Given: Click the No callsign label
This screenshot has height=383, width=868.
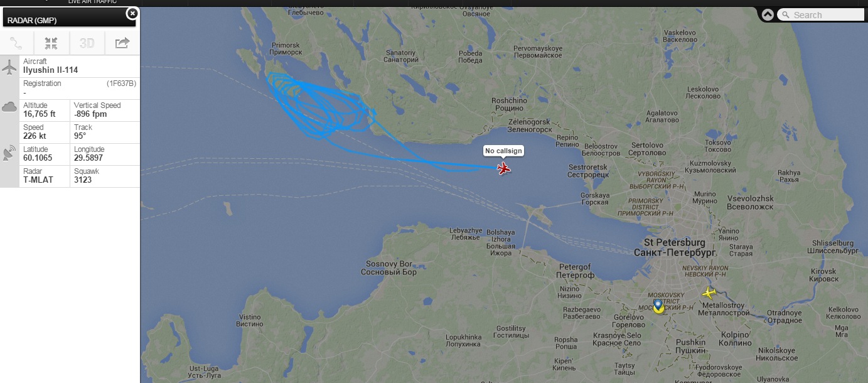Looking at the screenshot, I should pyautogui.click(x=503, y=151).
